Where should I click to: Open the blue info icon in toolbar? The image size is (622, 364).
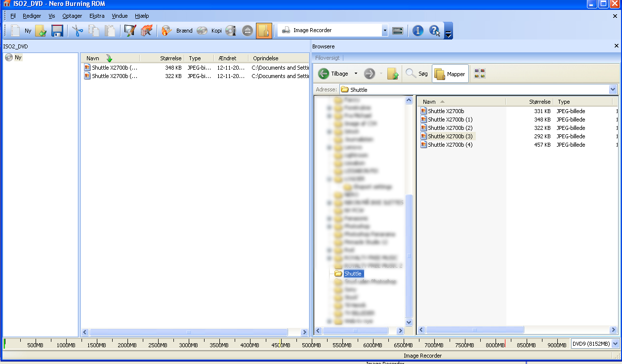(418, 31)
